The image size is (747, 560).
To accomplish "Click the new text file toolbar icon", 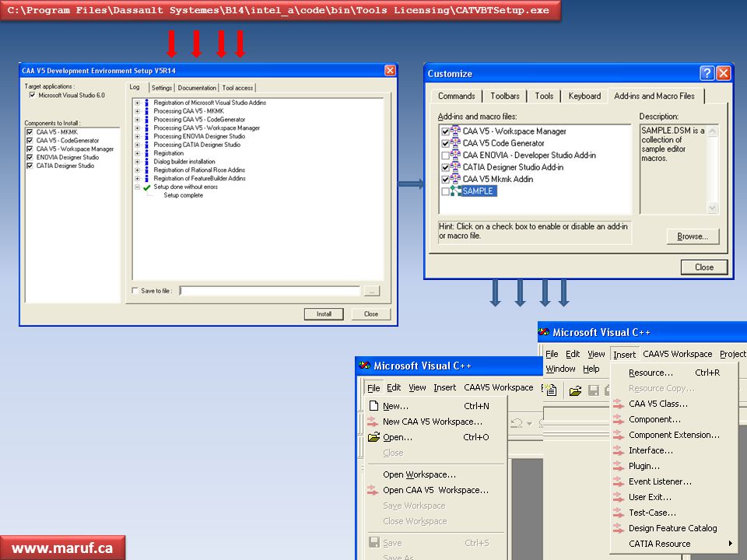I will tap(551, 390).
